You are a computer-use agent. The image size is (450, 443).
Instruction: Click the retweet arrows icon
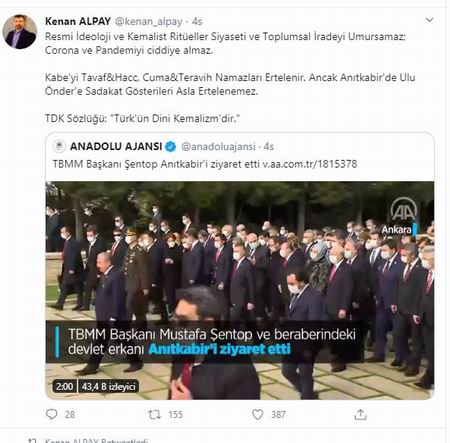[x=154, y=415]
